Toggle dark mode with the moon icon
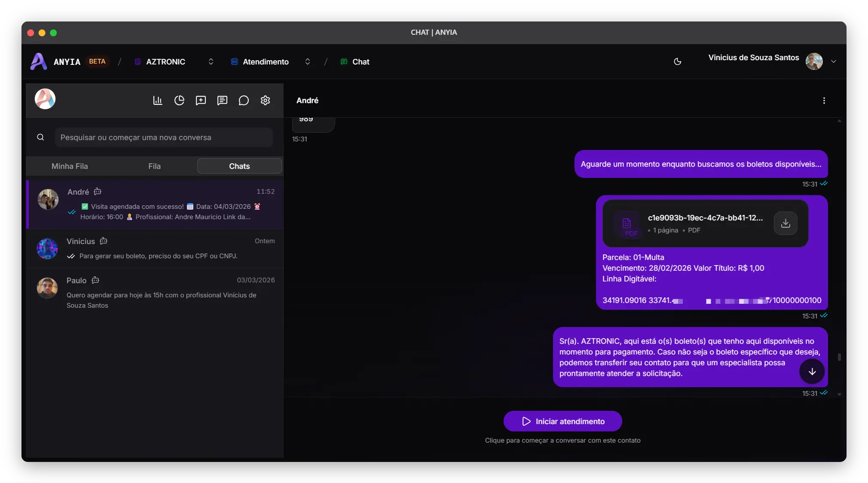The height and width of the screenshot is (483, 868). coord(678,61)
